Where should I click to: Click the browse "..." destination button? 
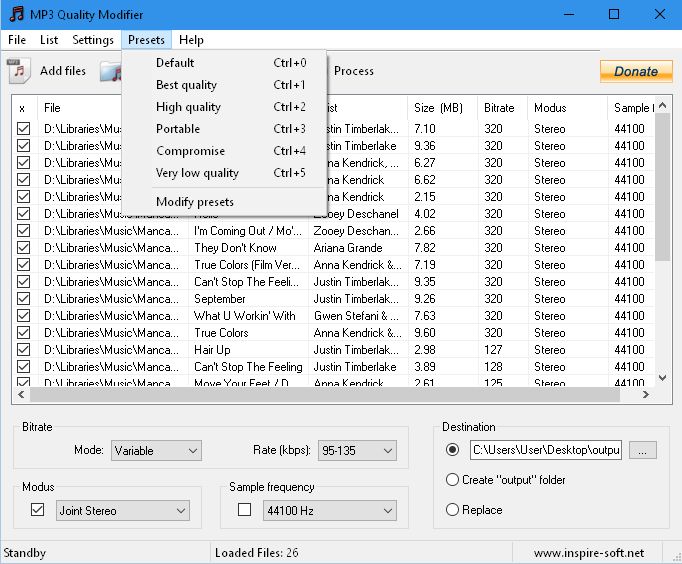[643, 450]
